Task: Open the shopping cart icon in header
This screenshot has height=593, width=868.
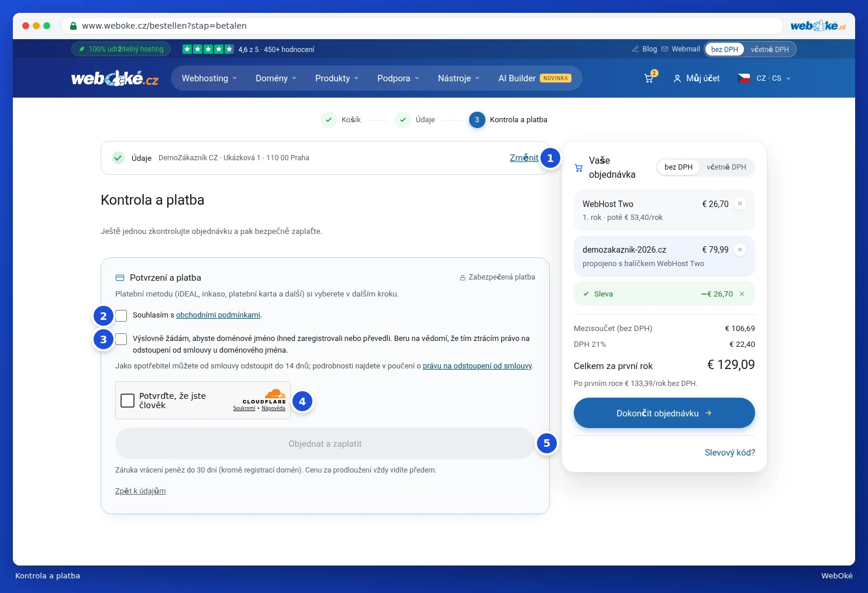Action: click(x=649, y=78)
